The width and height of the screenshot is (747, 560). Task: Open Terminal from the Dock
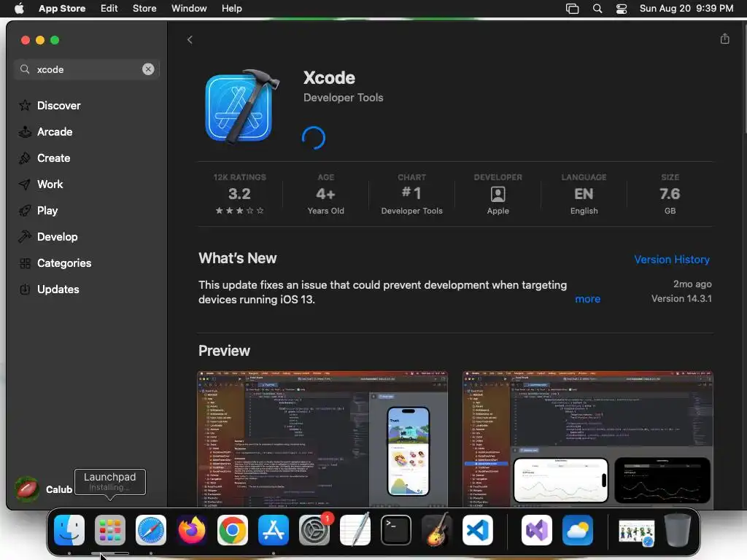pyautogui.click(x=396, y=530)
